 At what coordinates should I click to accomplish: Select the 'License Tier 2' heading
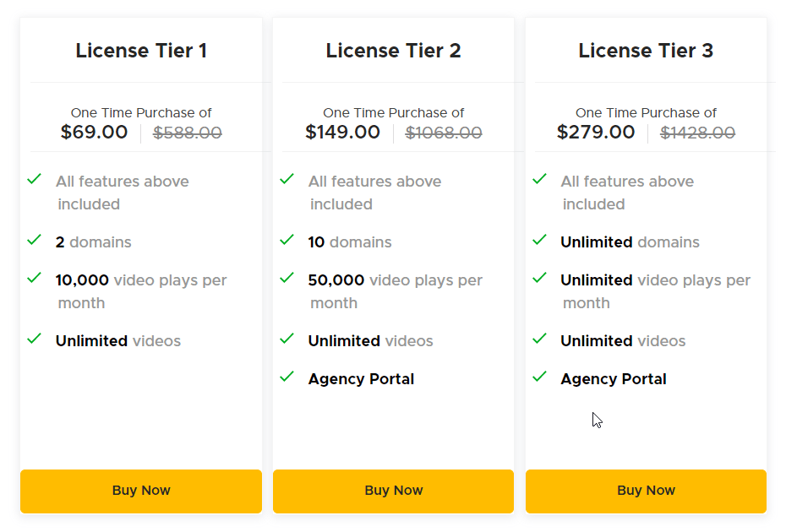tap(393, 51)
